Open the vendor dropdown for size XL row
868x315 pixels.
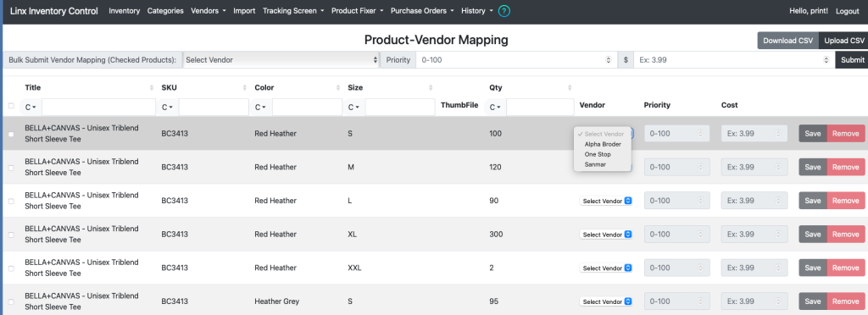tap(606, 235)
